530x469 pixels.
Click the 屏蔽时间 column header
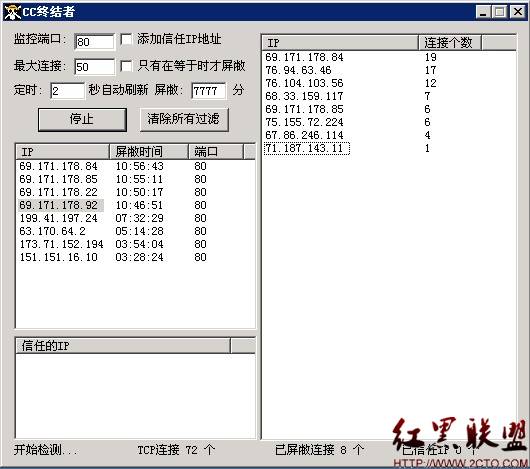pos(149,152)
